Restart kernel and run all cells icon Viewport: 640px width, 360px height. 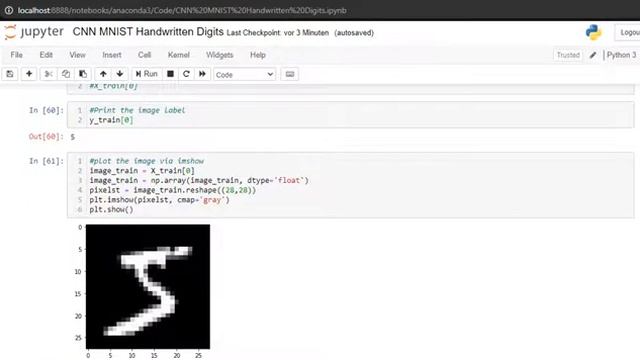point(202,74)
